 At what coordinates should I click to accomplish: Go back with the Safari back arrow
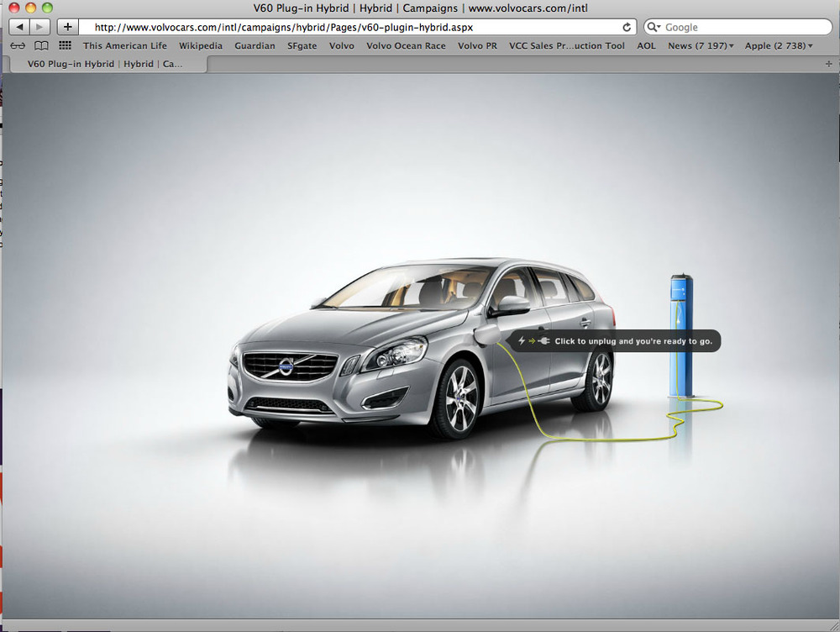pyautogui.click(x=20, y=27)
